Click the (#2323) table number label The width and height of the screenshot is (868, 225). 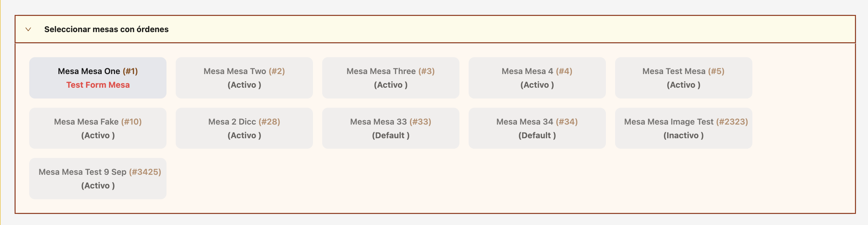732,122
